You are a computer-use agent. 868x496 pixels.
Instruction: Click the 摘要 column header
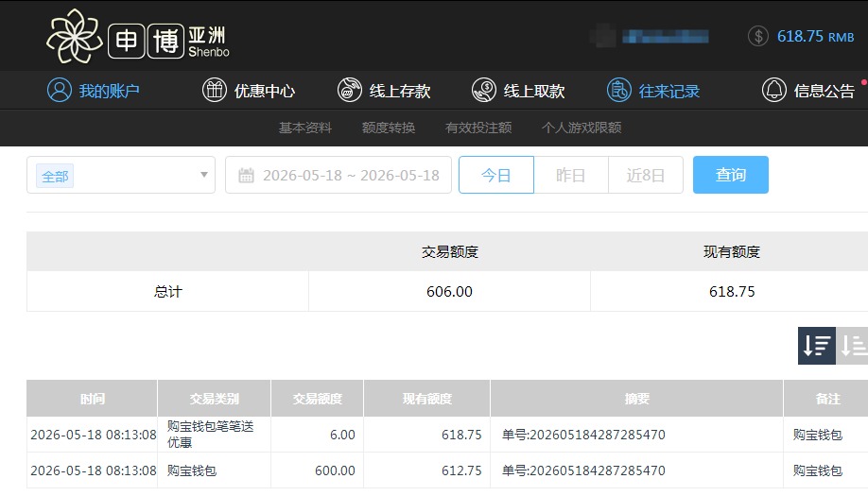[x=636, y=398]
